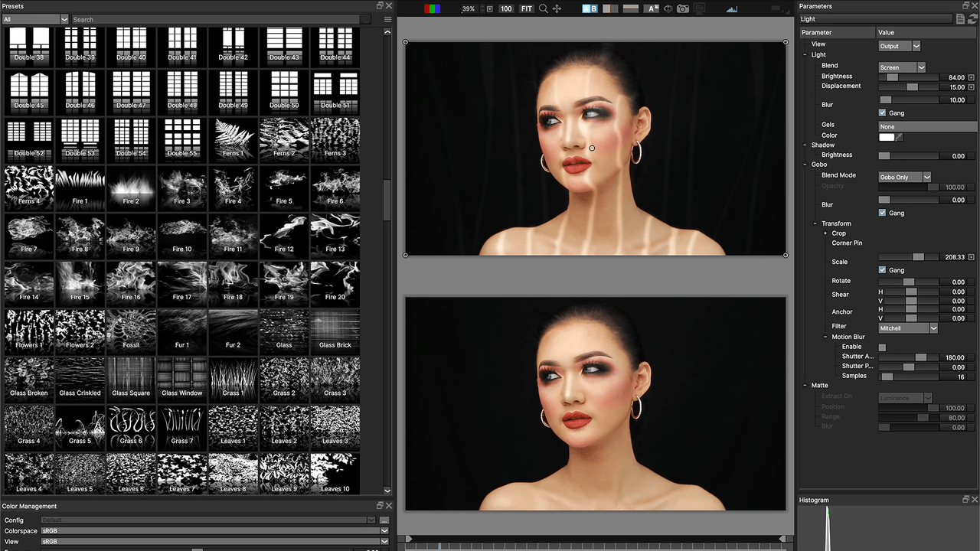The height and width of the screenshot is (551, 980).
Task: Click the camera snapshot icon
Action: coord(682,8)
